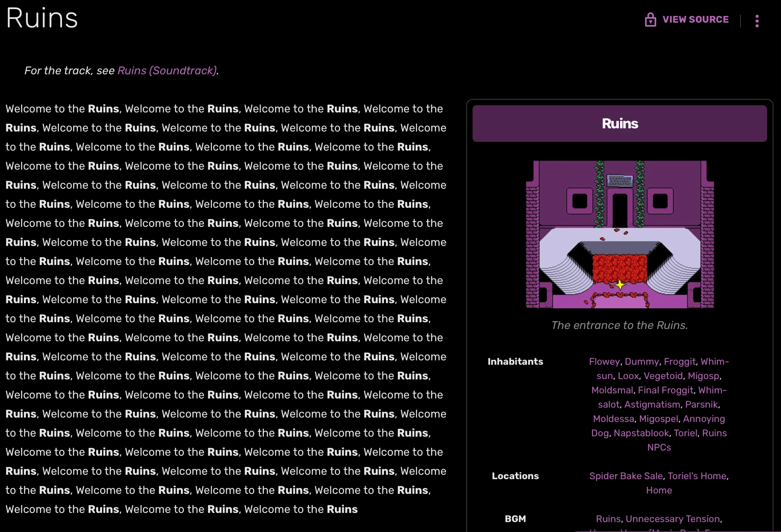Go to Toriel's Home location link
Screen dimensions: 781x532
(697, 476)
